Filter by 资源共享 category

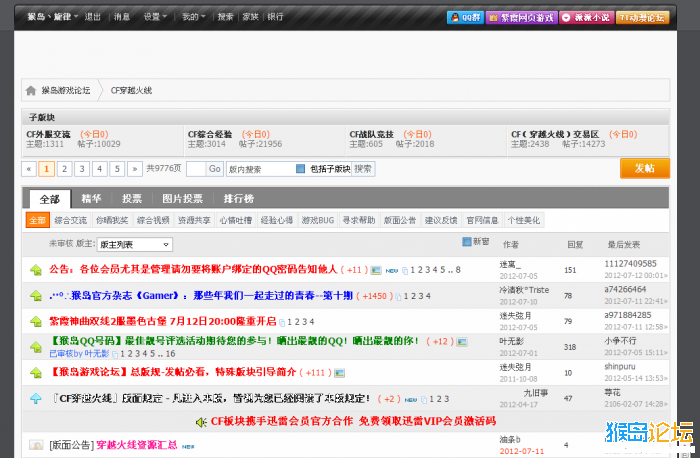(194, 220)
